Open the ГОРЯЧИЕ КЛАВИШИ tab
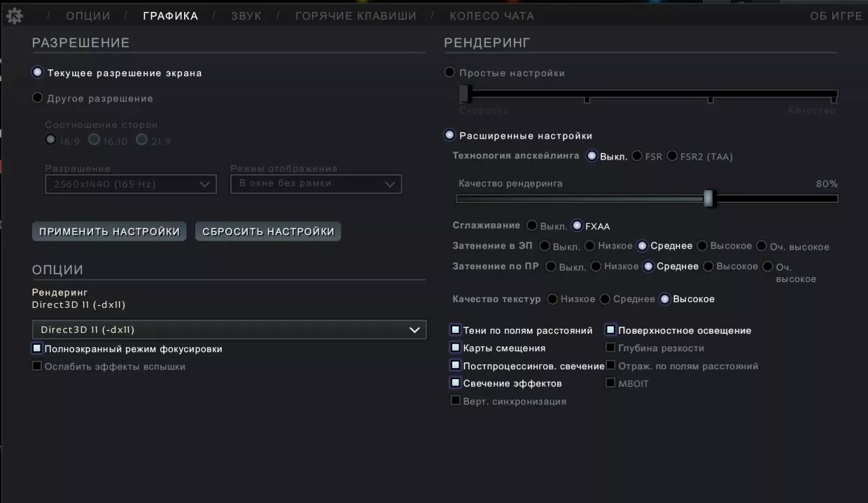Image resolution: width=868 pixels, height=503 pixels. point(356,15)
